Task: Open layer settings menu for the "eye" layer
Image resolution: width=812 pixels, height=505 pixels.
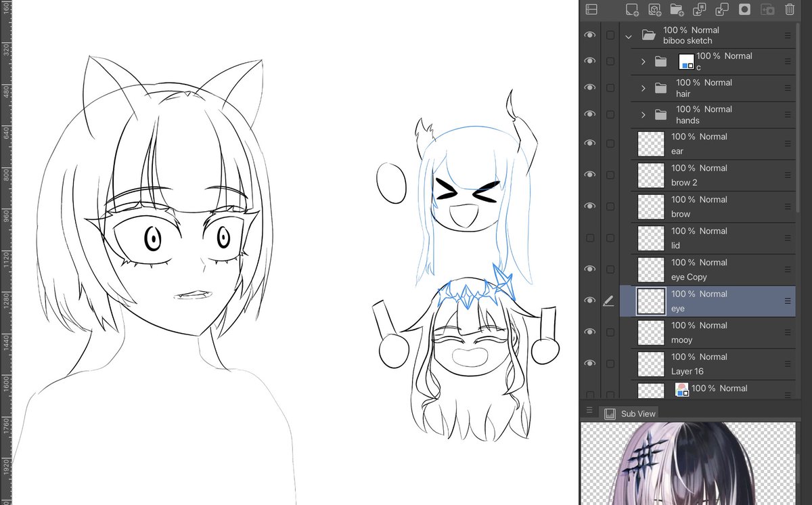Action: point(789,300)
